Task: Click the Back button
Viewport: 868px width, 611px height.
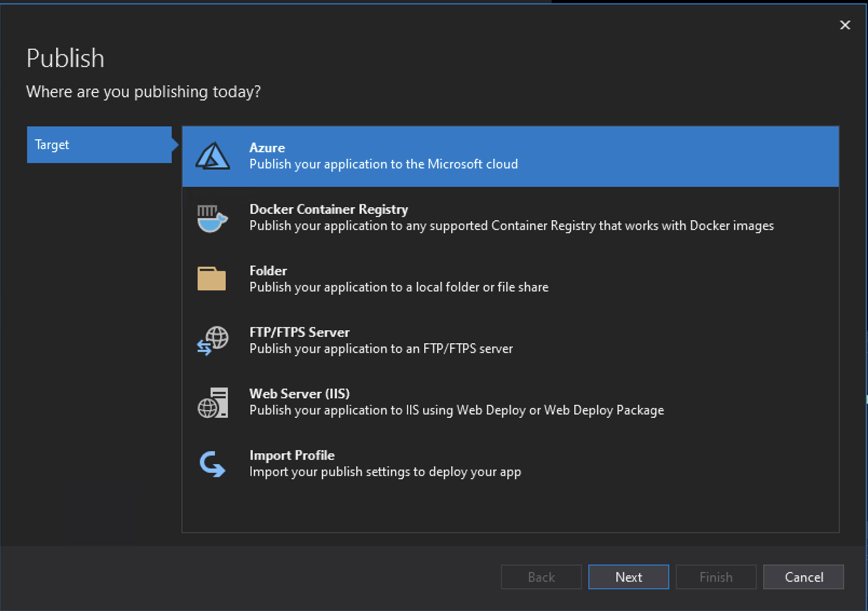Action: point(541,576)
